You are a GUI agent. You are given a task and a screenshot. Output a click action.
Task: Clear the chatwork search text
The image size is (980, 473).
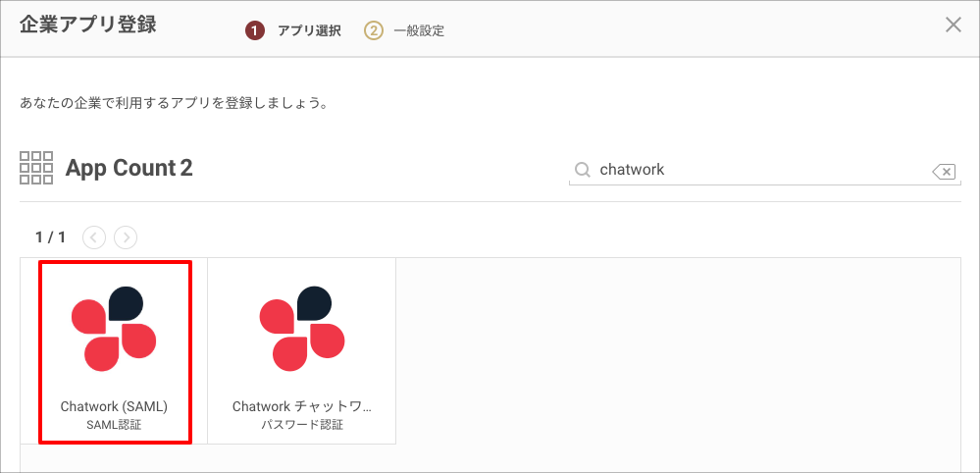point(944,171)
